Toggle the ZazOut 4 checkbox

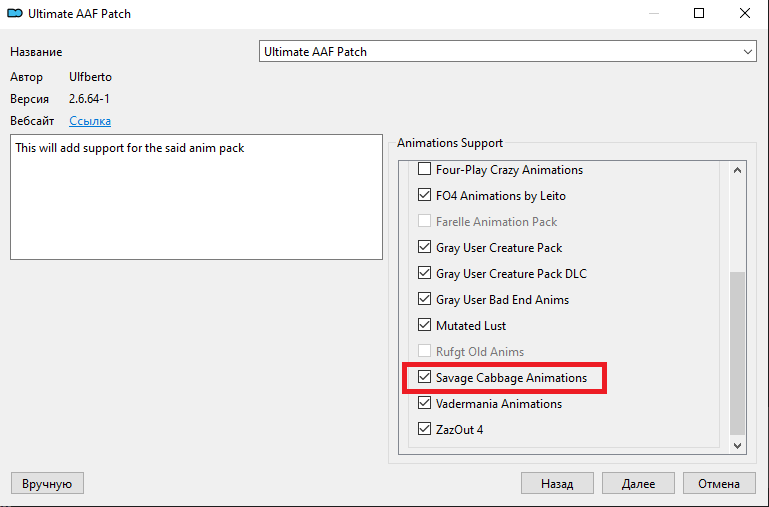(x=424, y=430)
